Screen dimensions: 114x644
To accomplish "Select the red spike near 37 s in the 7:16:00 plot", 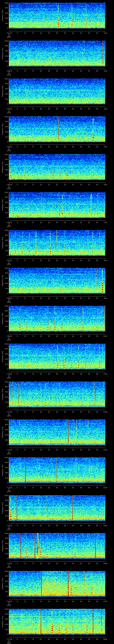I will click(x=68, y=584).
